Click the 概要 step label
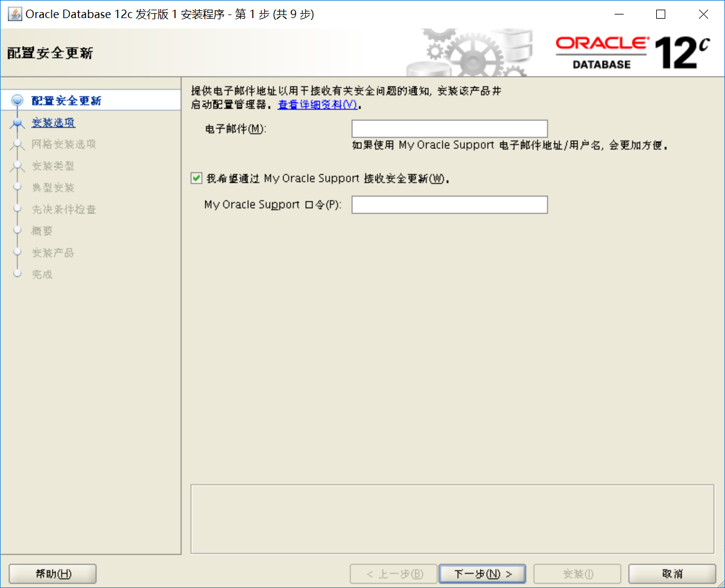This screenshot has width=725, height=588. click(42, 231)
